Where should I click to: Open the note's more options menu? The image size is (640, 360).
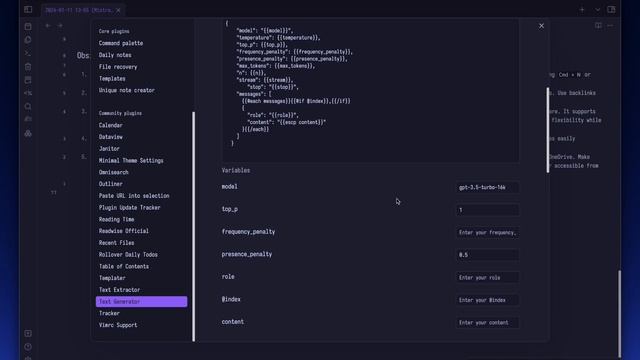(x=610, y=25)
